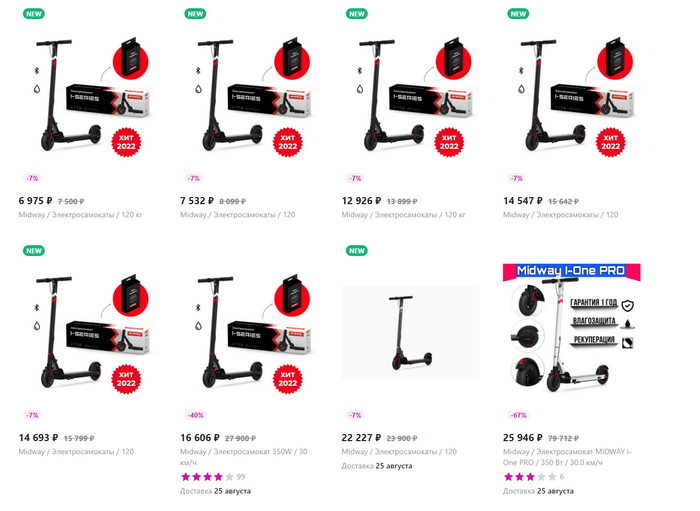Open the Midway Электросамокат 350W / 30 км/ч link
This screenshot has height=511, width=700.
click(x=244, y=457)
